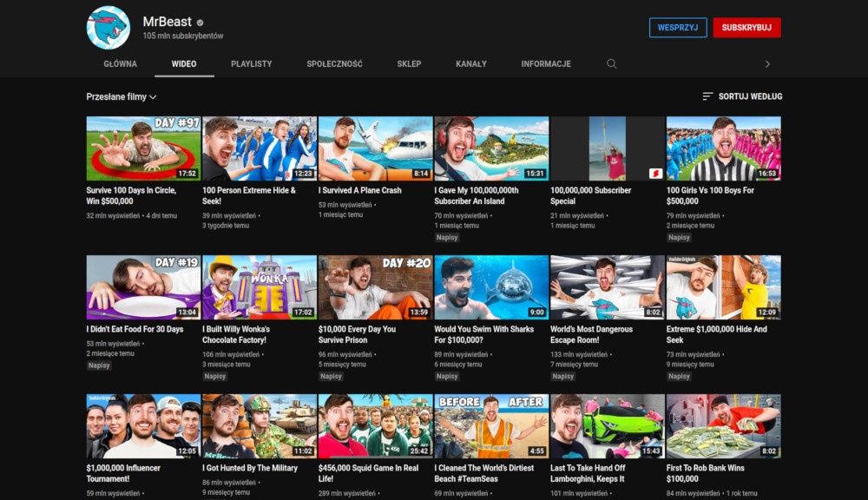The height and width of the screenshot is (500, 868).
Task: Click the tabs scroll-right arrow
Action: [x=767, y=63]
